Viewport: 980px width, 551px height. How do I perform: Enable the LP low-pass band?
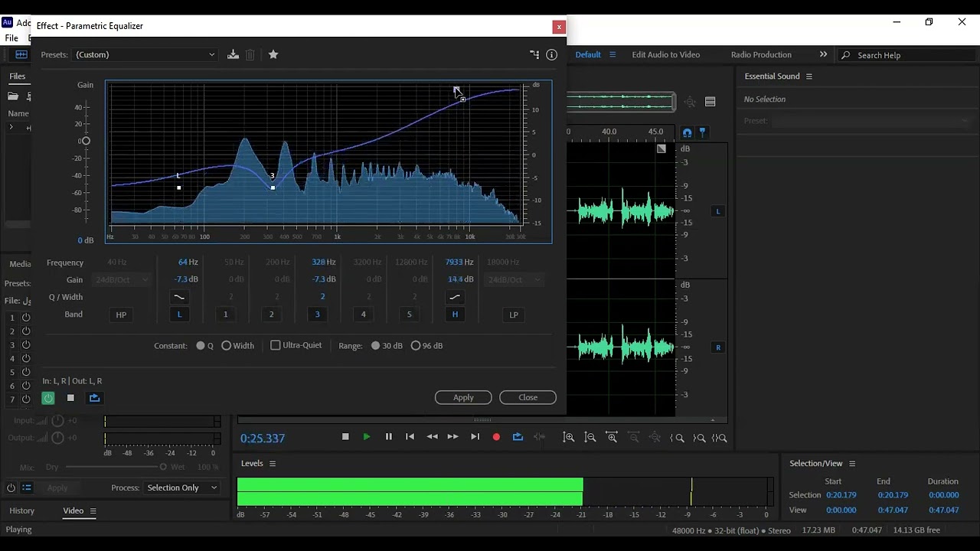(514, 315)
